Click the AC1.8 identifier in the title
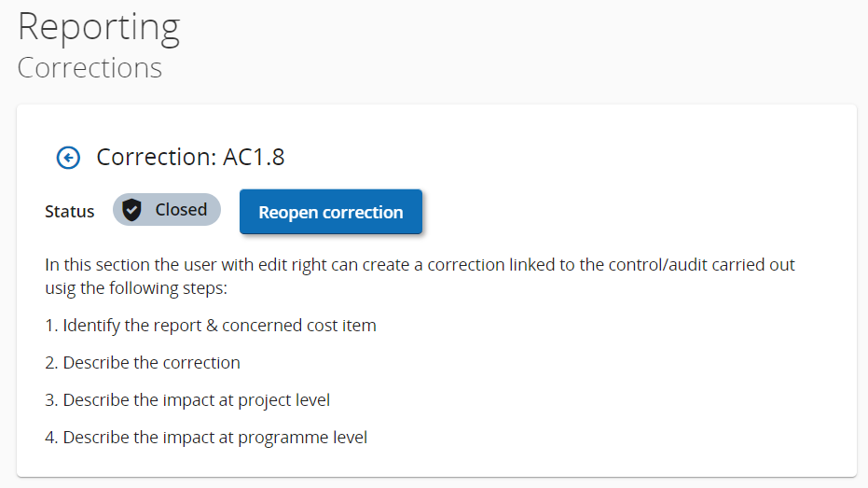This screenshot has height=488, width=868. pos(254,158)
